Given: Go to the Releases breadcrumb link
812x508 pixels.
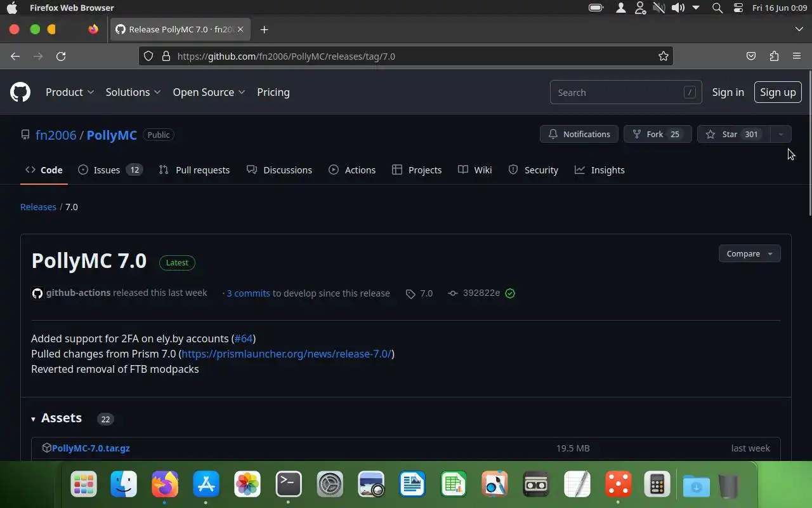Looking at the screenshot, I should coord(38,207).
